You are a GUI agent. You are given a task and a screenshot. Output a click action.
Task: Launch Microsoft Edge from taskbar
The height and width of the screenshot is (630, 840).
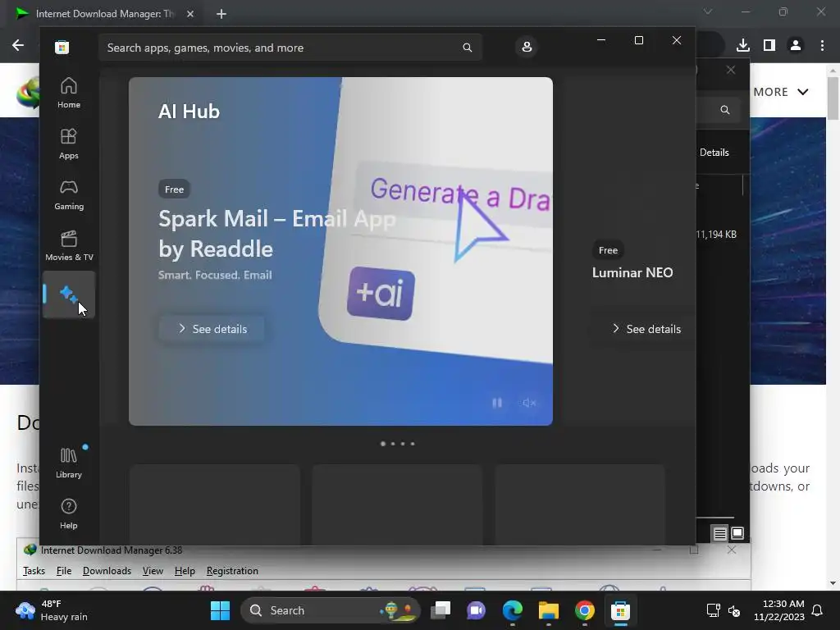pyautogui.click(x=513, y=610)
